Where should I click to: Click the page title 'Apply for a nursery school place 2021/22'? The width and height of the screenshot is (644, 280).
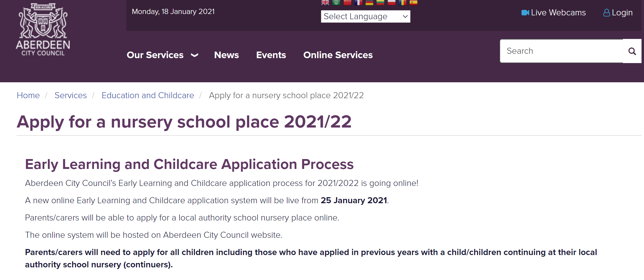pos(184,122)
